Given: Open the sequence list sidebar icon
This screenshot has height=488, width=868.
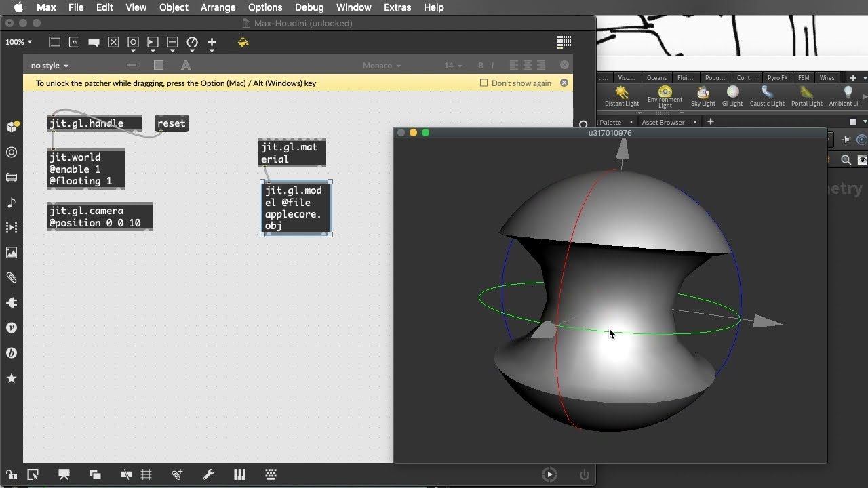Looking at the screenshot, I should tap(12, 228).
